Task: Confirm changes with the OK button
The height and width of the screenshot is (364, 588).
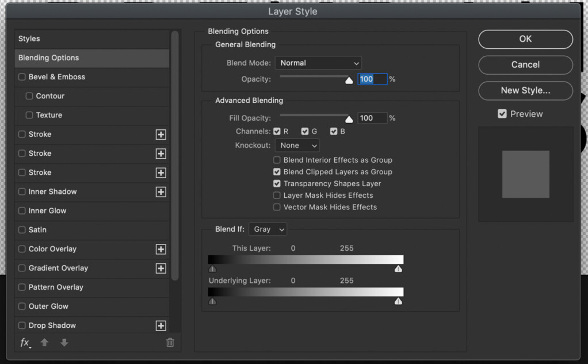Action: [525, 39]
